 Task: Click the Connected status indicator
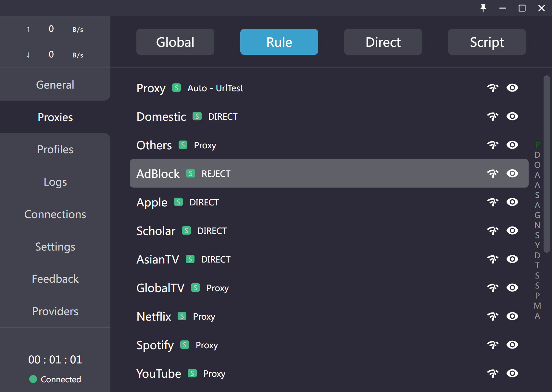click(x=55, y=379)
